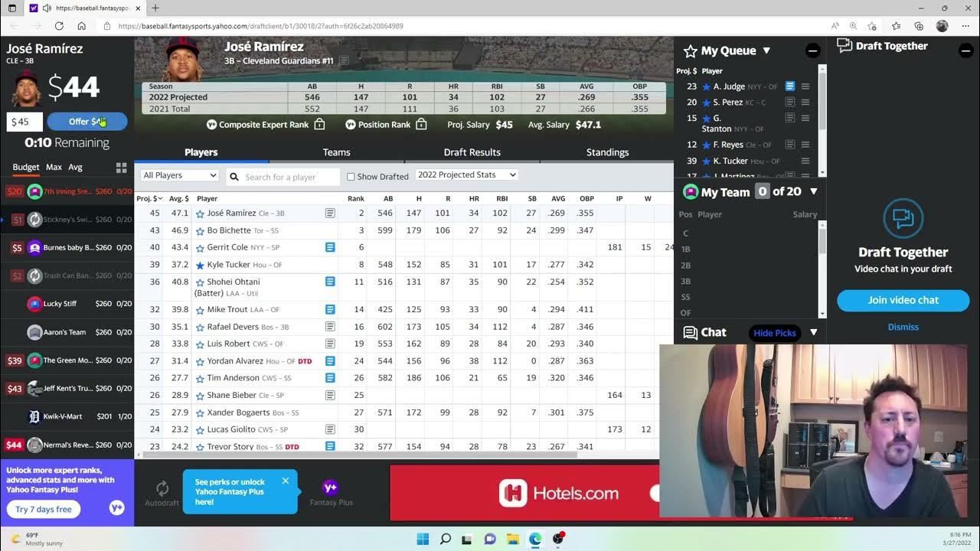Select the Max view tab
This screenshot has height=551, width=980.
pos(54,167)
